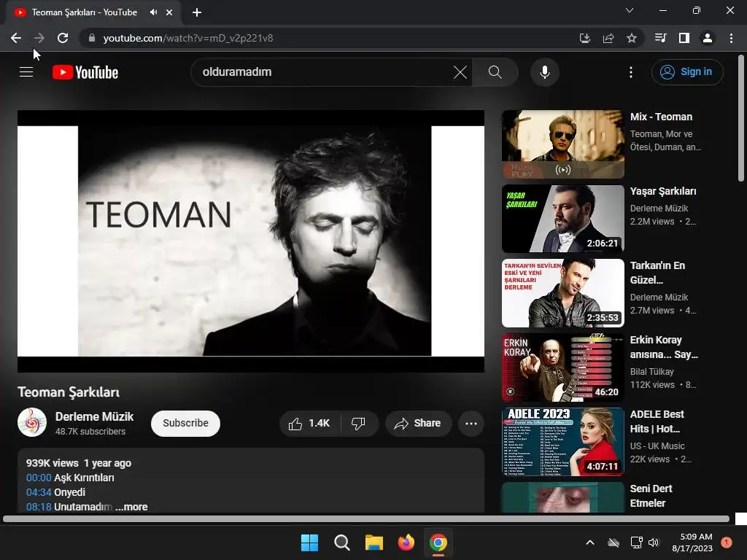Open Erkin Koray anısına video thumbnail
Image resolution: width=747 pixels, height=560 pixels.
(562, 367)
